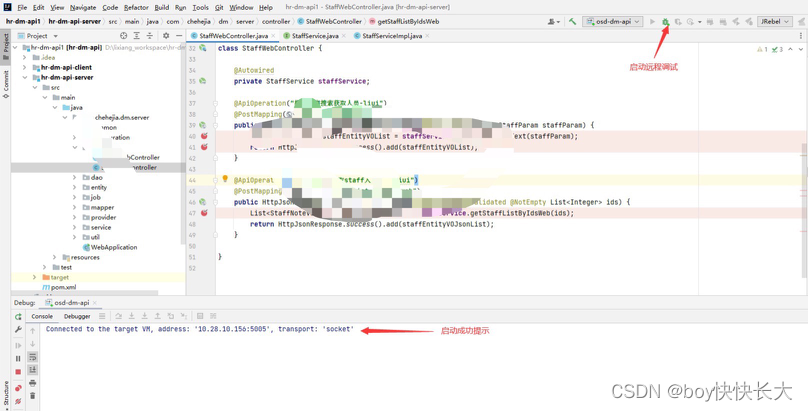Rerun osd-dm-api debug session icon
Viewport: 808px width, 411px height.
(18, 317)
